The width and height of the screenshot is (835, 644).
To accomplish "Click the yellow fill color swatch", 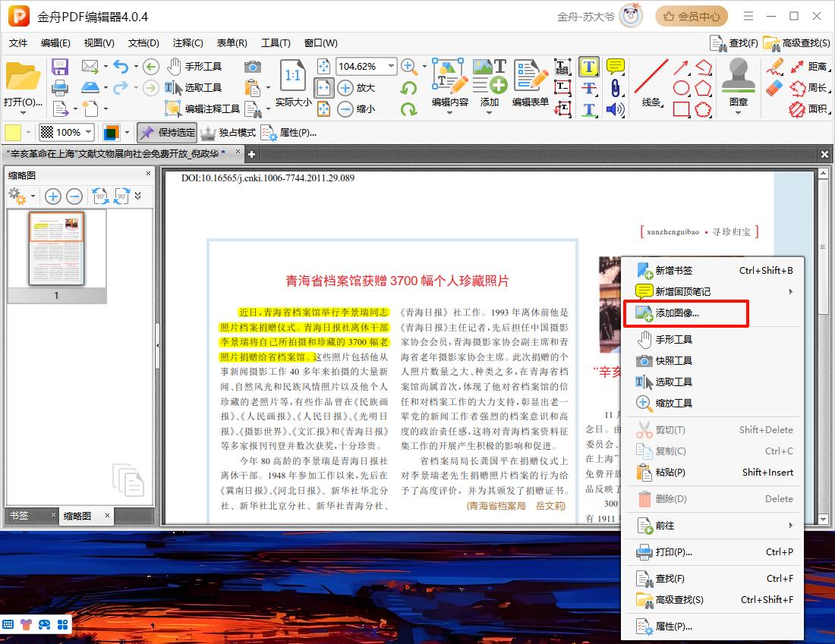I will point(13,133).
